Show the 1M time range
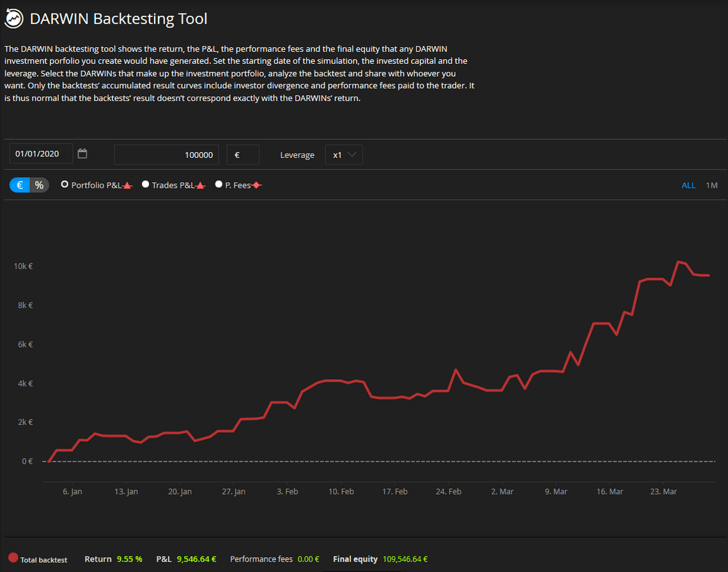The height and width of the screenshot is (572, 728). (712, 185)
